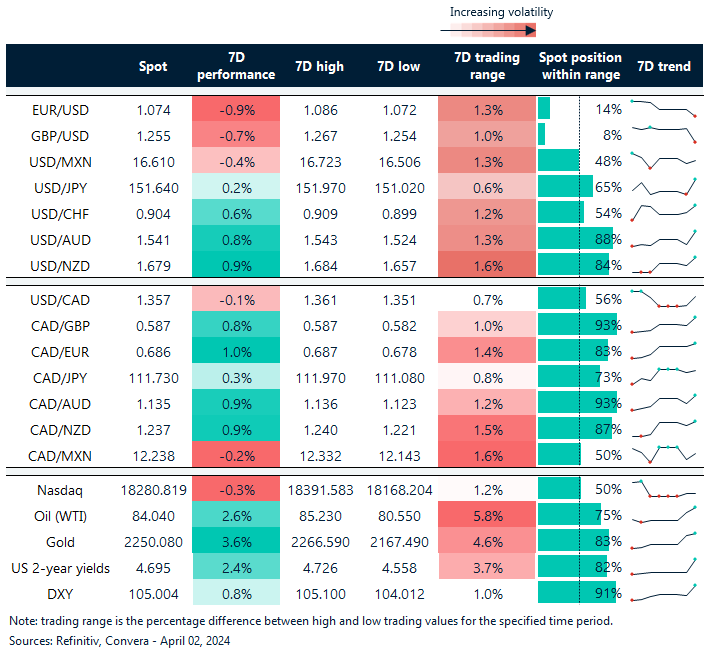Viewport: 707px width, 651px height.
Task: Click the Nasdaq 7D trend sparkline
Action: tap(663, 489)
